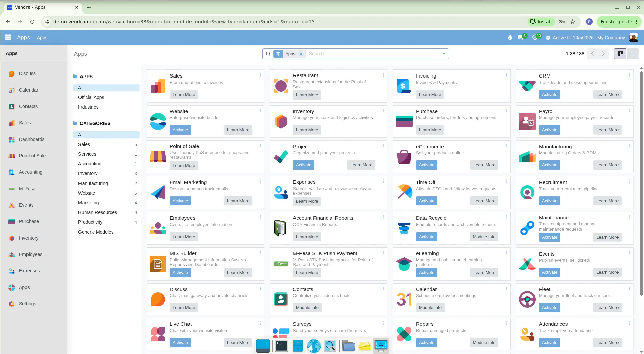
Task: Click the eCommerce shopping bag icon
Action: click(x=404, y=157)
